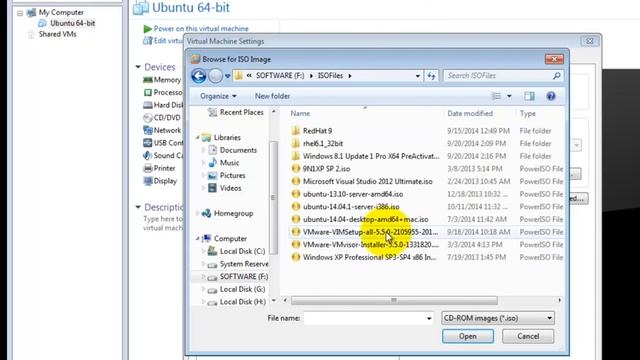Click the Cancel button
The height and width of the screenshot is (360, 640).
tap(528, 336)
